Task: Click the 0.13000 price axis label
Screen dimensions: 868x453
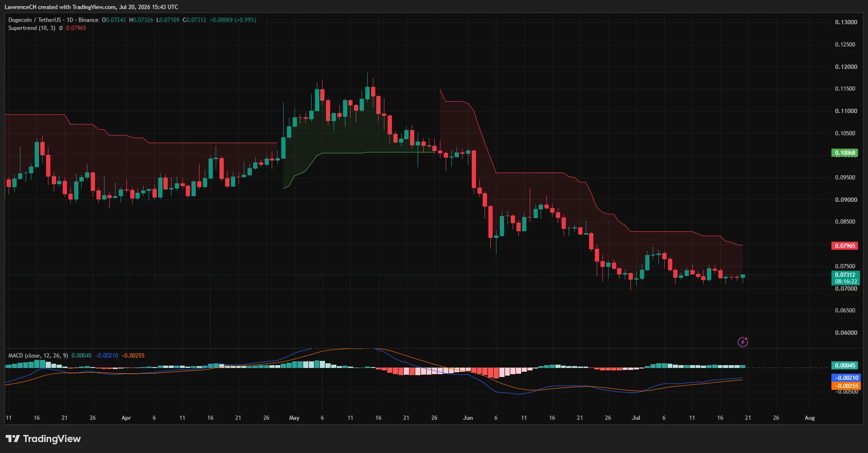Action: click(846, 22)
